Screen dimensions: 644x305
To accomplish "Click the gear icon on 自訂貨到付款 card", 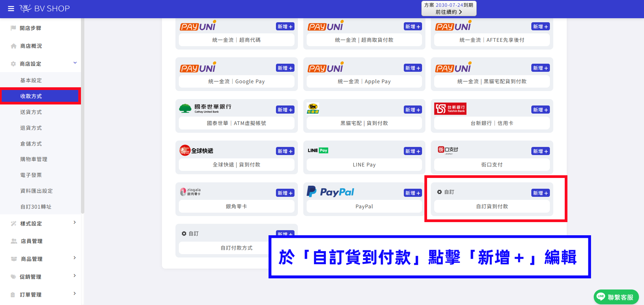I will [440, 192].
